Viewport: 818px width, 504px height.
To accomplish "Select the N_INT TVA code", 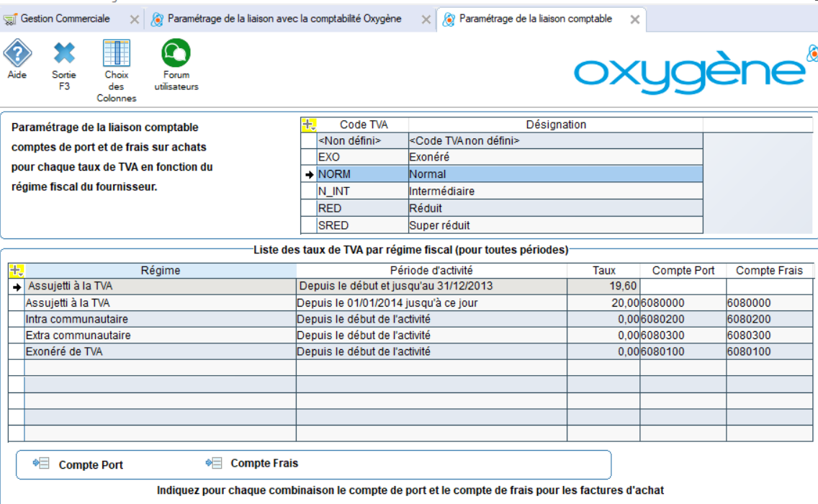I will (362, 192).
